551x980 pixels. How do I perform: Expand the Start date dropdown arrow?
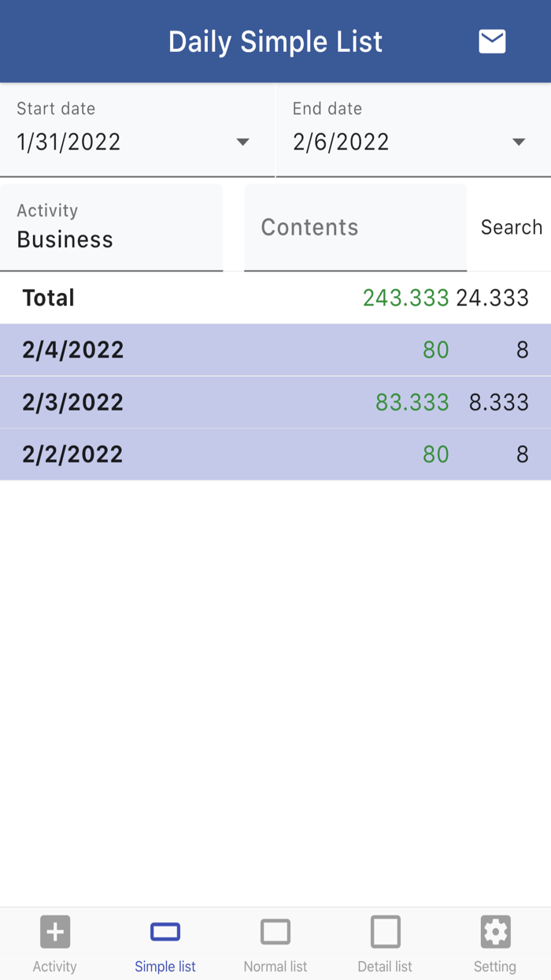242,143
